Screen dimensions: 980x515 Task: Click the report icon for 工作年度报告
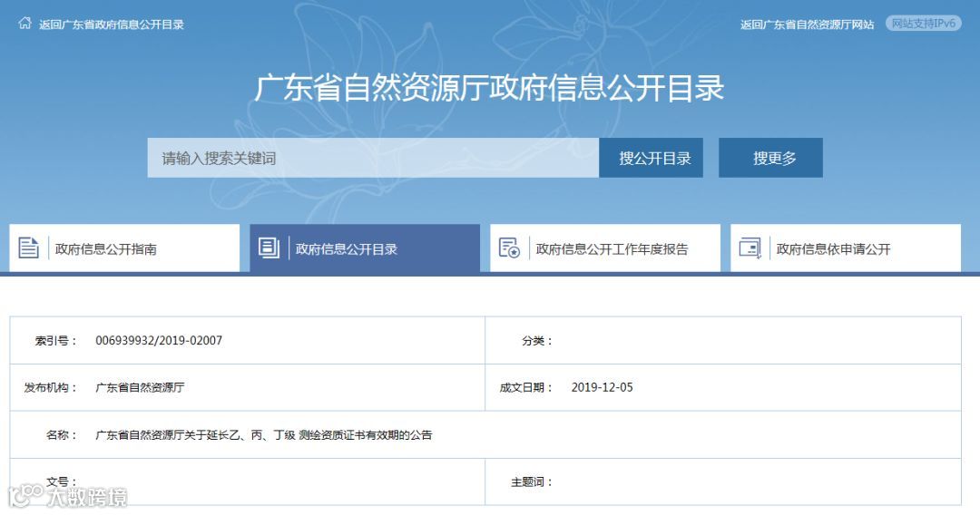click(509, 248)
